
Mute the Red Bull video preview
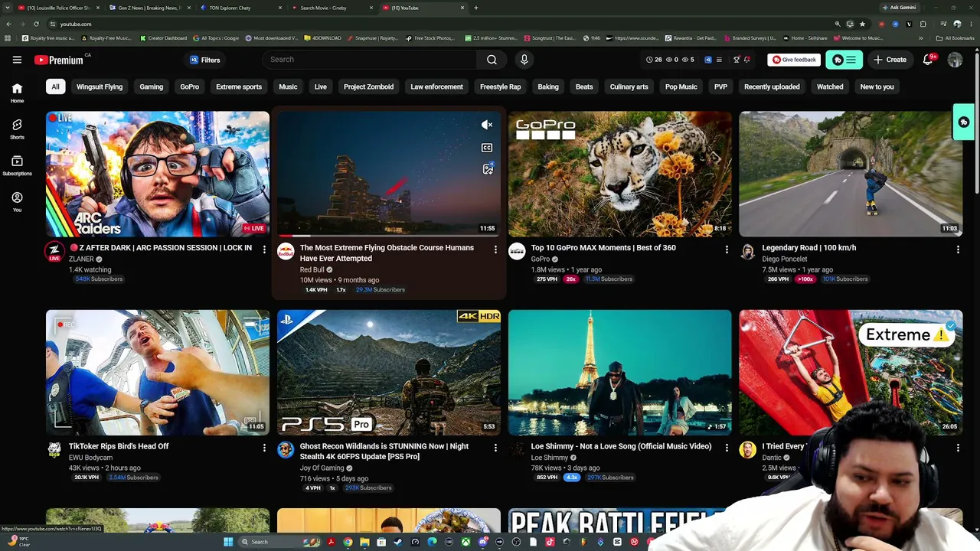click(x=487, y=125)
